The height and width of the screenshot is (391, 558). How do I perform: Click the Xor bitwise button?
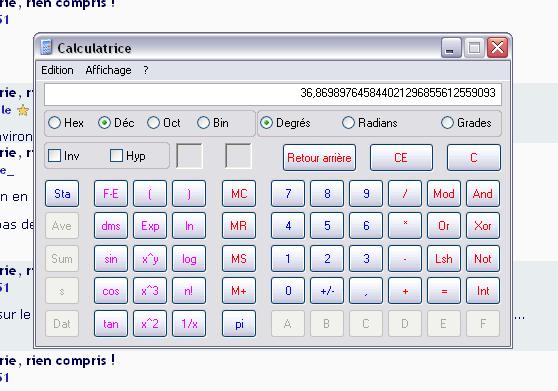(483, 226)
